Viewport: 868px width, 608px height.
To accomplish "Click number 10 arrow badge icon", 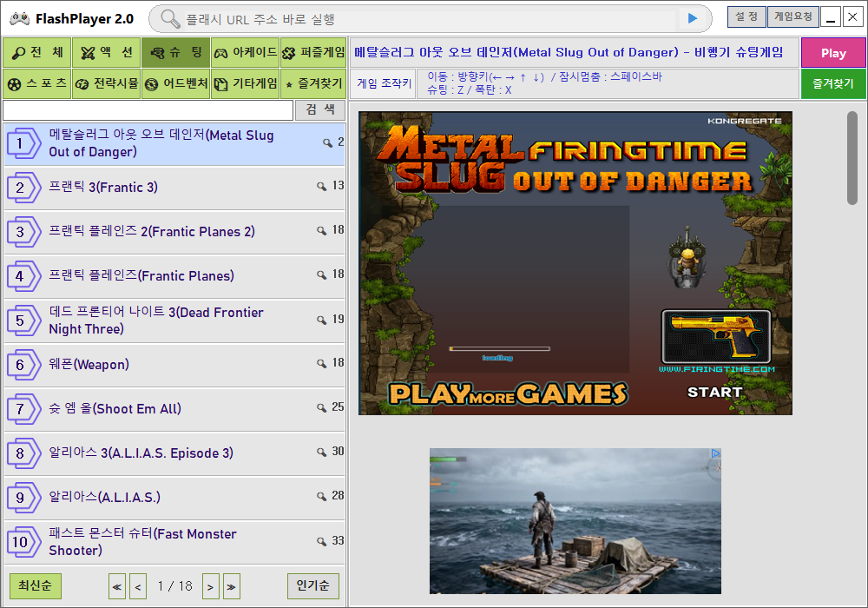I will (23, 542).
